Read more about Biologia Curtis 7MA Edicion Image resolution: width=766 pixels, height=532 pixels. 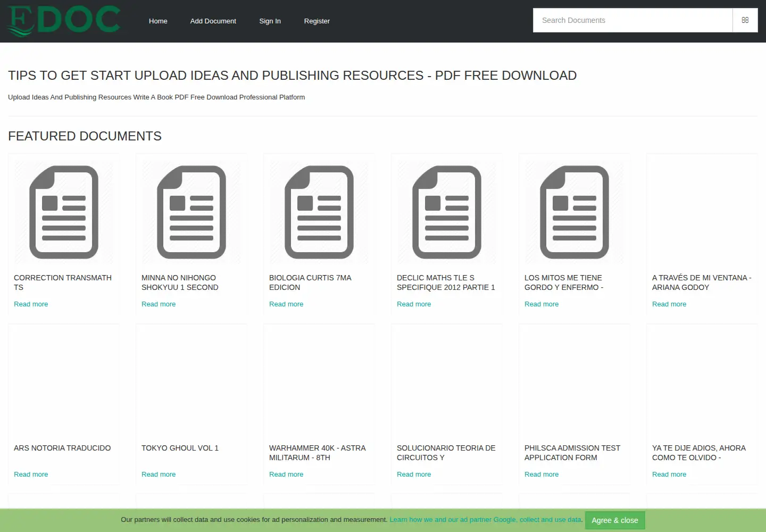[286, 304]
